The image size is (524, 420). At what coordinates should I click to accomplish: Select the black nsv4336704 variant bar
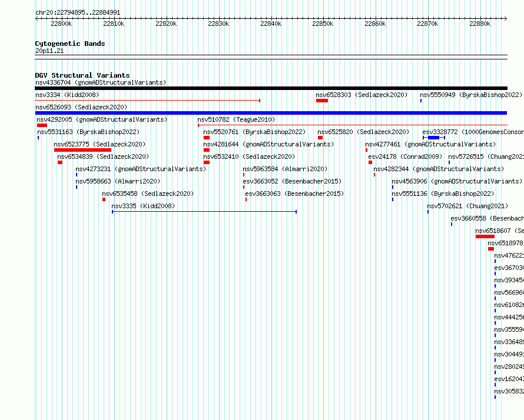pyautogui.click(x=271, y=88)
